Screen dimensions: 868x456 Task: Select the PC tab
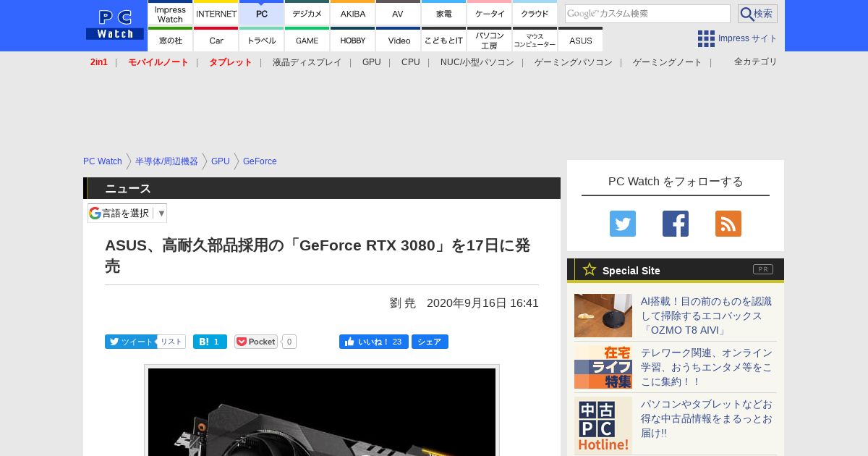click(x=261, y=13)
